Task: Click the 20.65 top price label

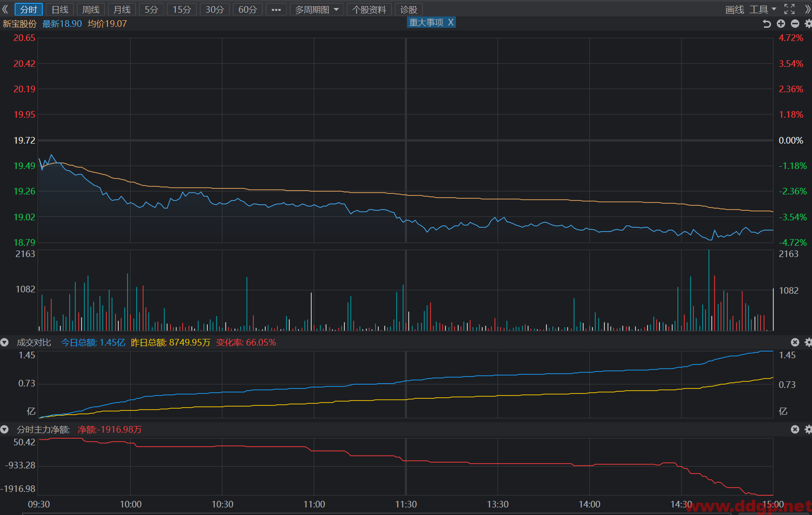Action: tap(24, 38)
